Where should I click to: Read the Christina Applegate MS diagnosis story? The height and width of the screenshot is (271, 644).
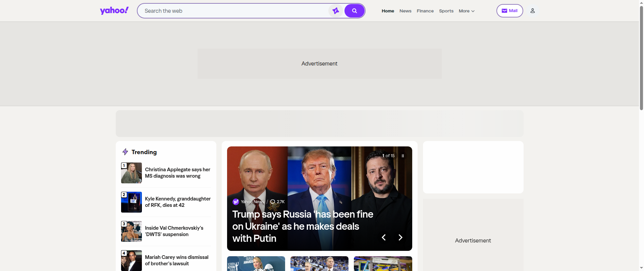tap(178, 173)
